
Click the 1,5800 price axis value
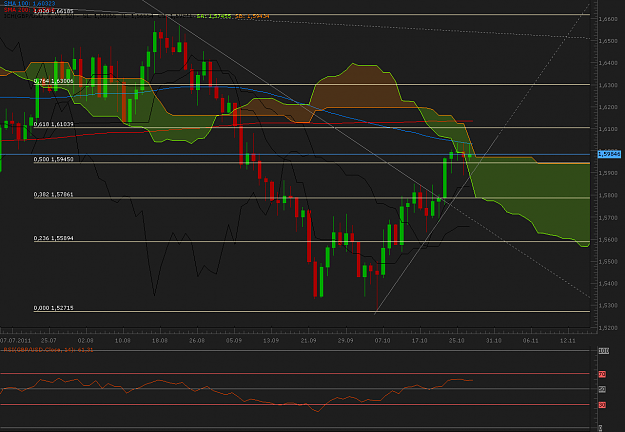pos(608,196)
